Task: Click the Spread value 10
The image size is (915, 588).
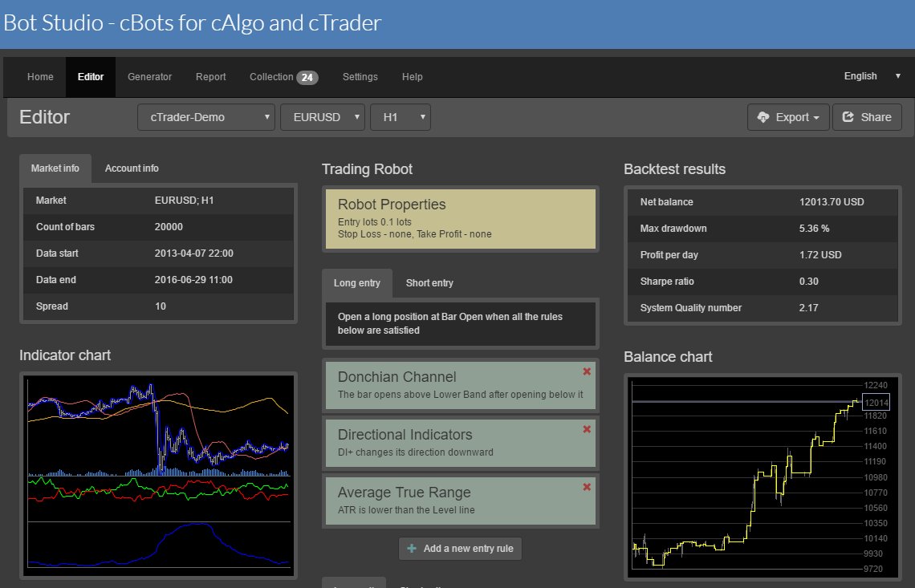Action: (161, 306)
